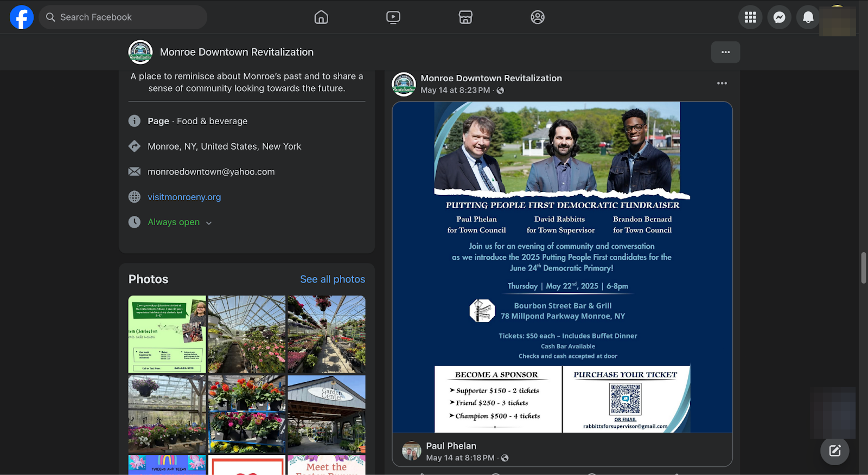The height and width of the screenshot is (475, 868).
Task: Open the Tweens and Teens flyer thumbnail
Action: 167,465
